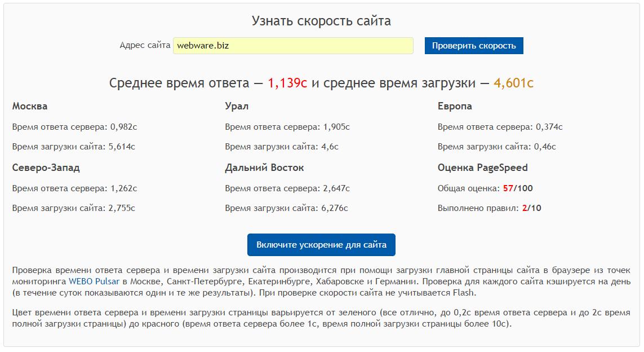Click the "Северо-Запад" region heading

pyautogui.click(x=46, y=168)
